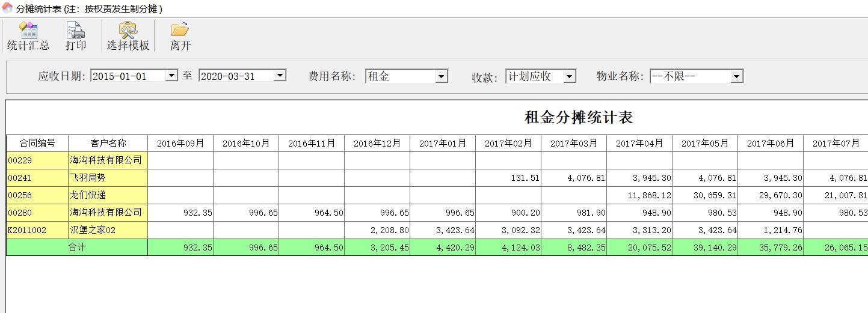Click the 客户名称 column header
Image resolution: width=868 pixels, height=313 pixels.
108,143
